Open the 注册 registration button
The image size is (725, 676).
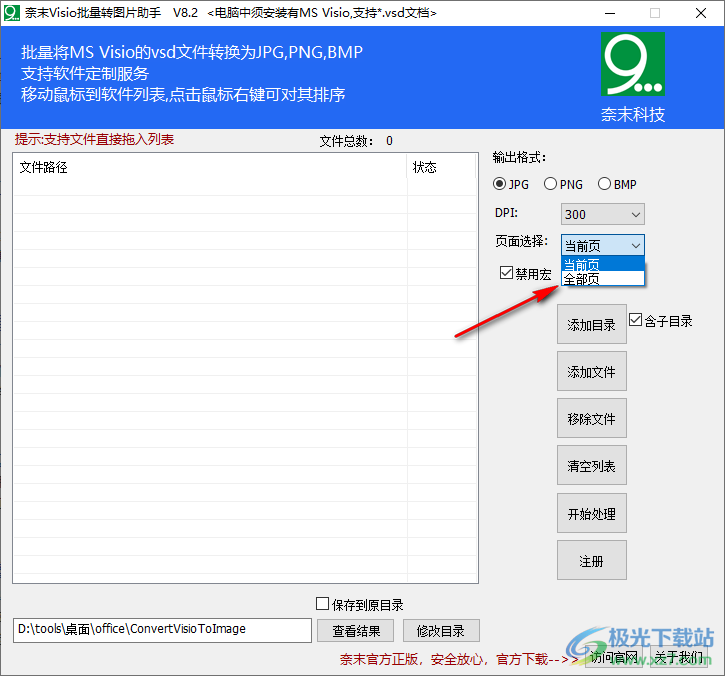click(591, 560)
